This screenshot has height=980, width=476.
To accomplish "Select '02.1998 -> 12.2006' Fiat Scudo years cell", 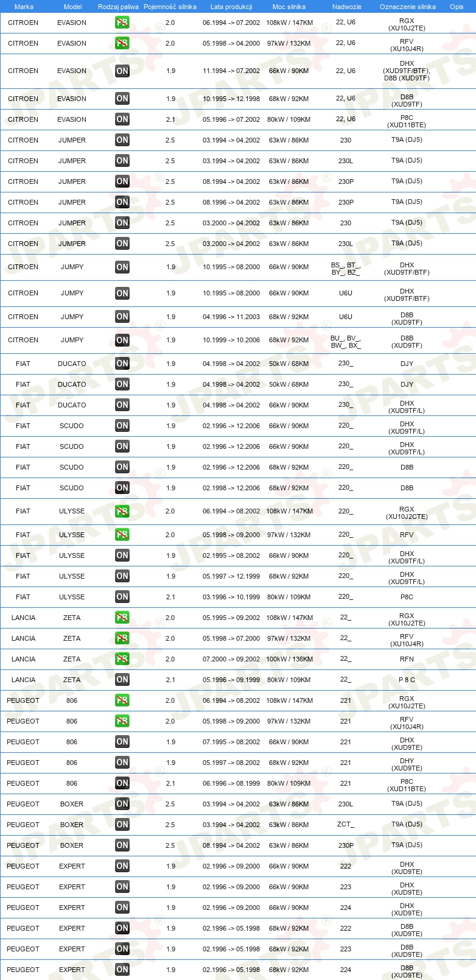I will pos(231,488).
